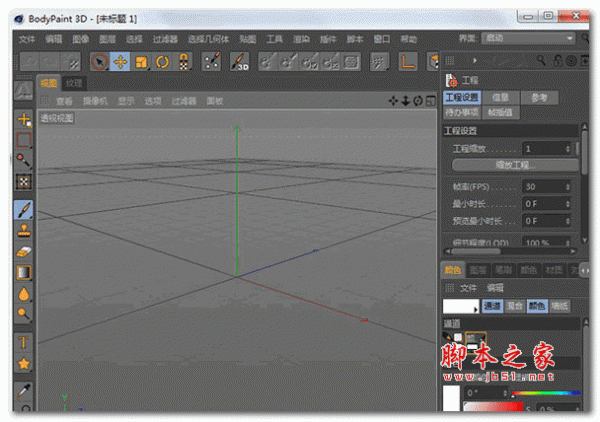Activate the Move tool in top toolbar

point(120,62)
